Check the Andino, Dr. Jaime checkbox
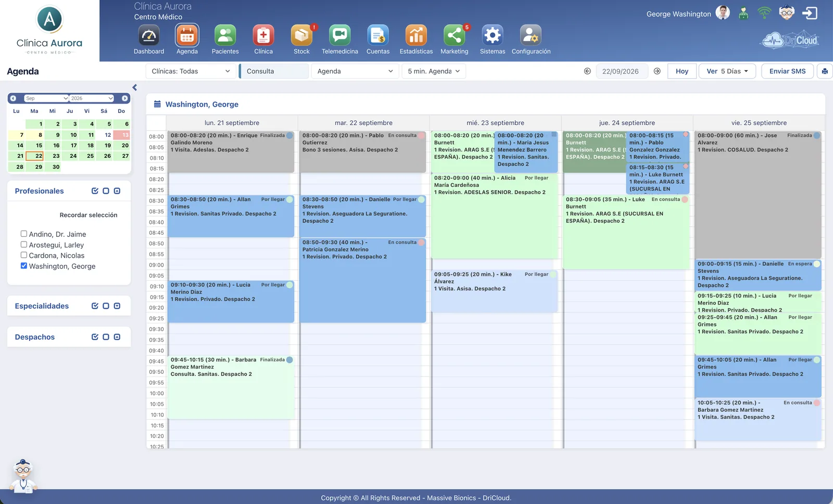 coord(24,234)
